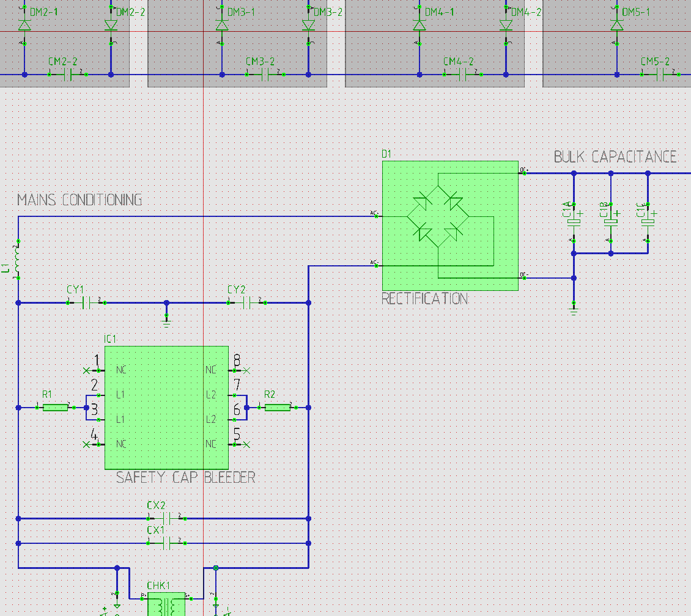691x616 pixels.
Task: Click IC1 pin 3 labeled L1
Action: click(x=98, y=420)
